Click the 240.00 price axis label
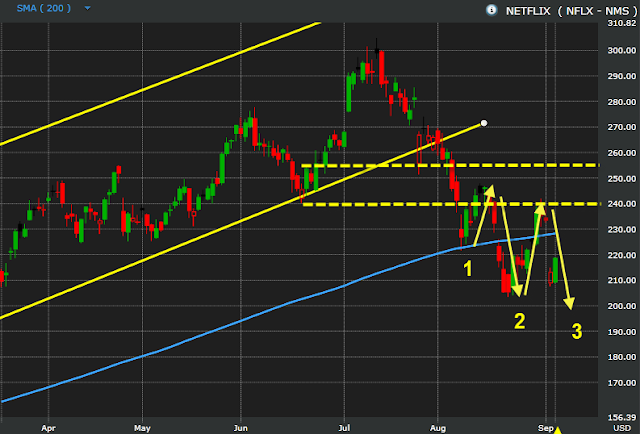The image size is (640, 434). [622, 204]
